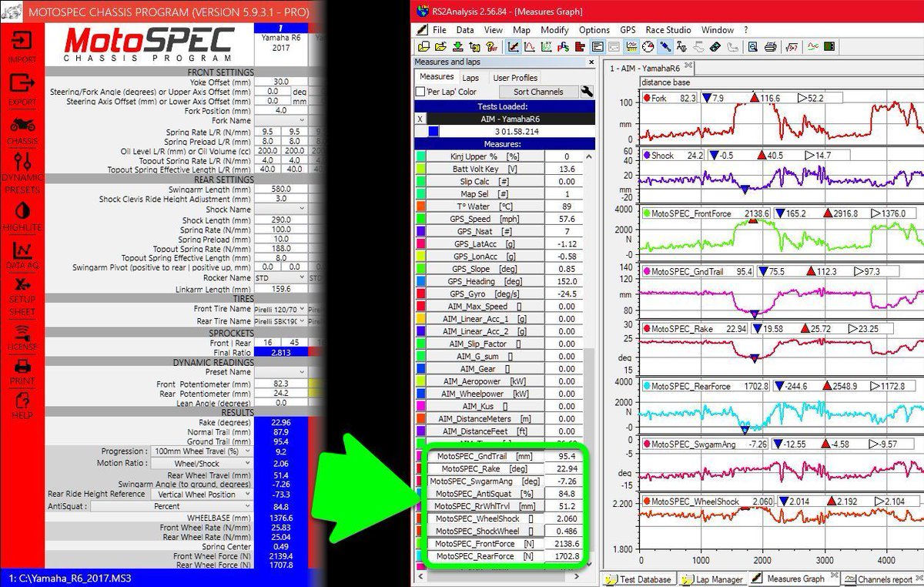This screenshot has height=587, width=924.
Task: Click the red histogram bars toolbar icon
Action: [x=579, y=46]
